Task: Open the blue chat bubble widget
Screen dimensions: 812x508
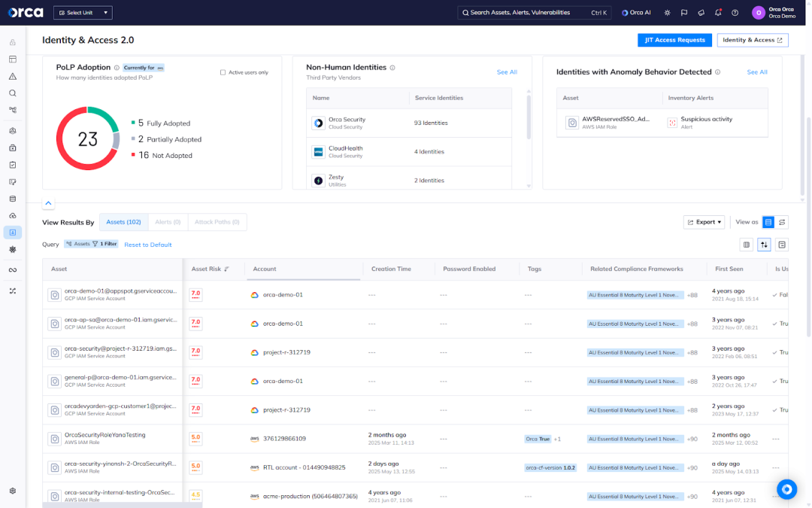Action: pyautogui.click(x=786, y=489)
